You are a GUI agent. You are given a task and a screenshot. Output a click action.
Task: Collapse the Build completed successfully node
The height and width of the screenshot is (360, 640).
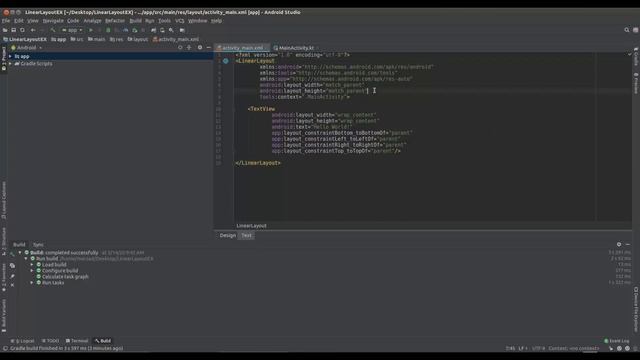(20, 253)
